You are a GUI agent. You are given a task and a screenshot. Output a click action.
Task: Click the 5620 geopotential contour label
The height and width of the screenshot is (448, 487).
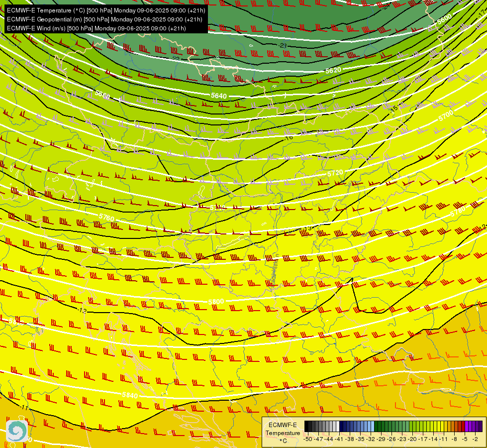(x=333, y=71)
